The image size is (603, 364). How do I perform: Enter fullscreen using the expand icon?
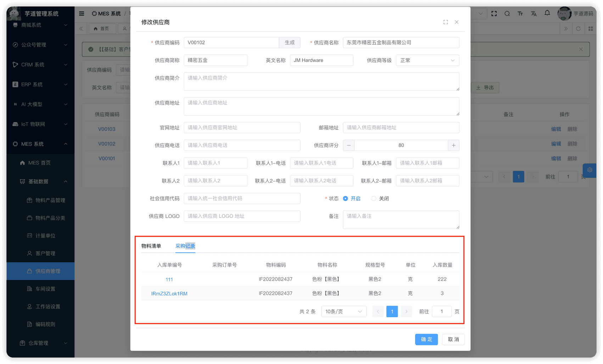click(494, 13)
